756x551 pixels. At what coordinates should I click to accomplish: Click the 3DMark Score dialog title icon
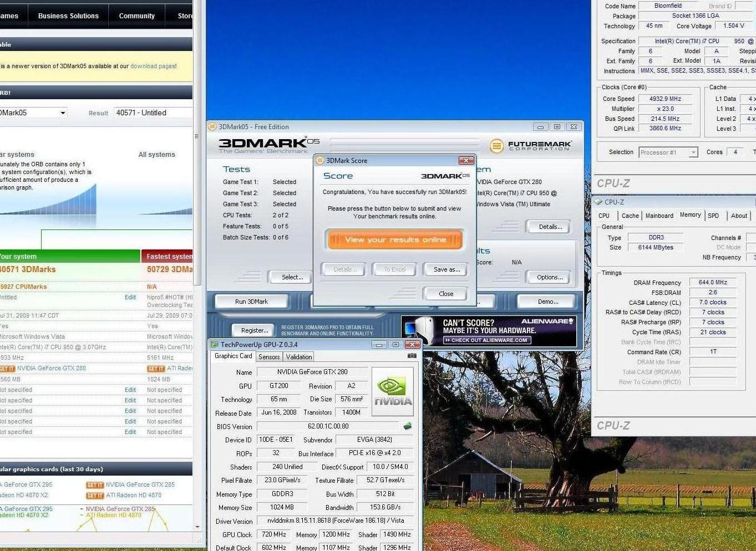[319, 161]
